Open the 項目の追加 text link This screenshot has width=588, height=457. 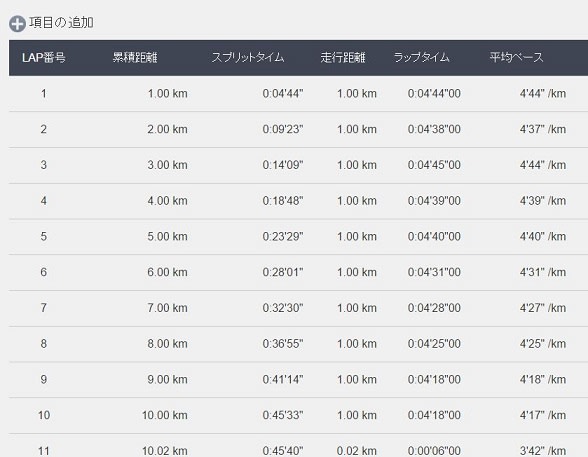(x=61, y=22)
